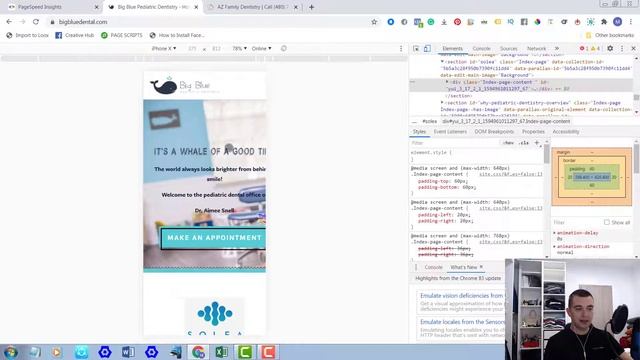Click the address bar URL field

(208, 22)
